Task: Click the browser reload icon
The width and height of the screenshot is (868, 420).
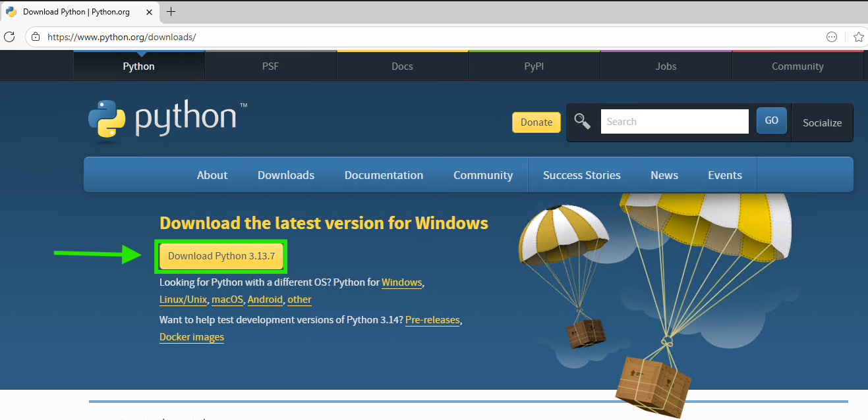Action: 9,37
